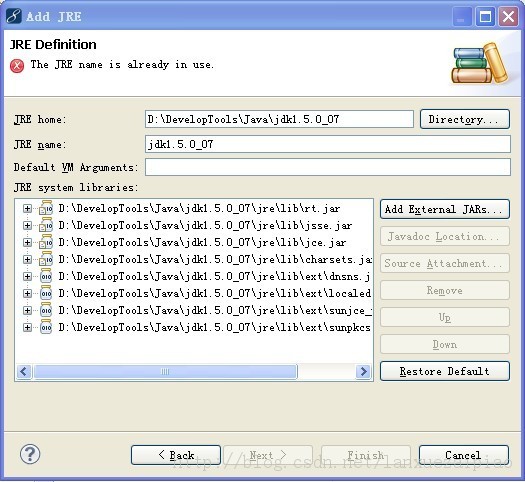This screenshot has width=525, height=482.
Task: Click the Directory... button
Action: [465, 119]
